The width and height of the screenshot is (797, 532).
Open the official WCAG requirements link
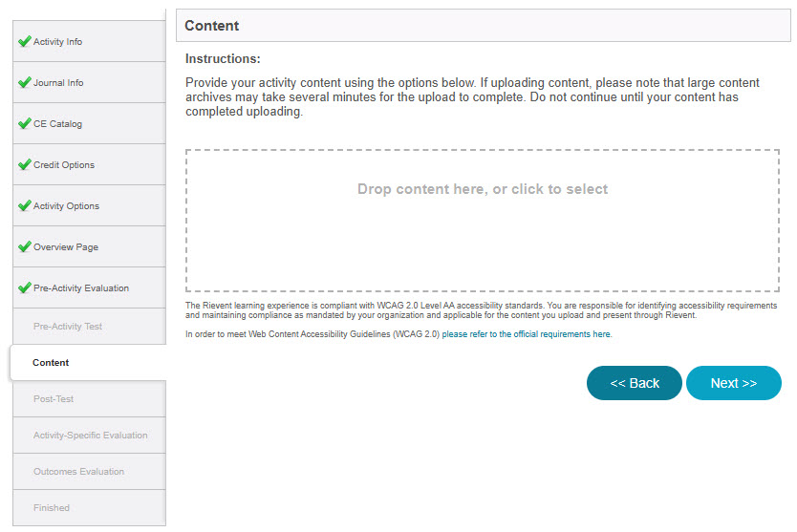527,334
